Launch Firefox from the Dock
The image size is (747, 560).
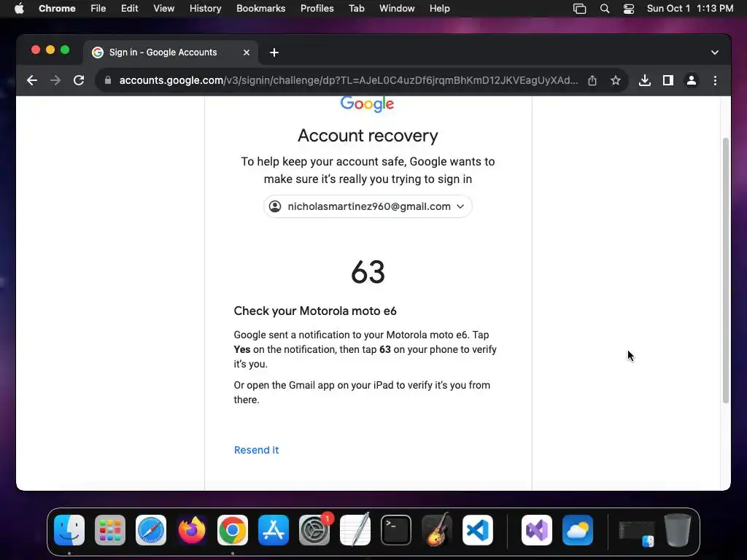click(x=192, y=530)
